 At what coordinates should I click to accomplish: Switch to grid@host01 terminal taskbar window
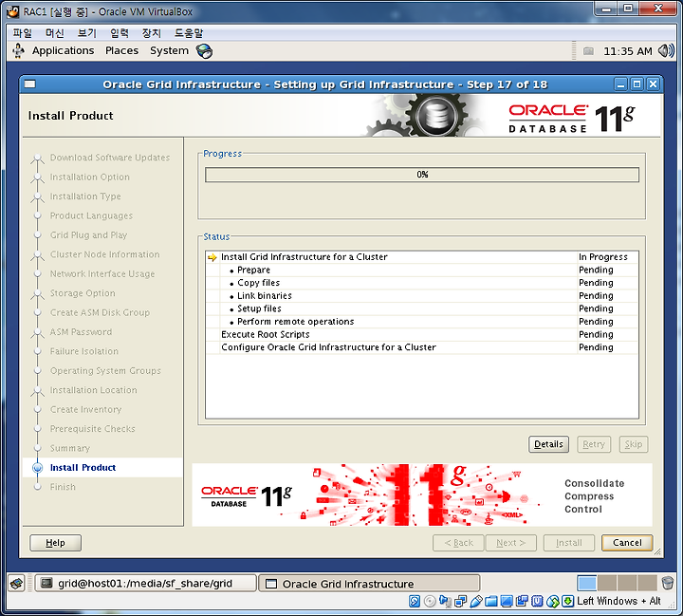pos(145,584)
